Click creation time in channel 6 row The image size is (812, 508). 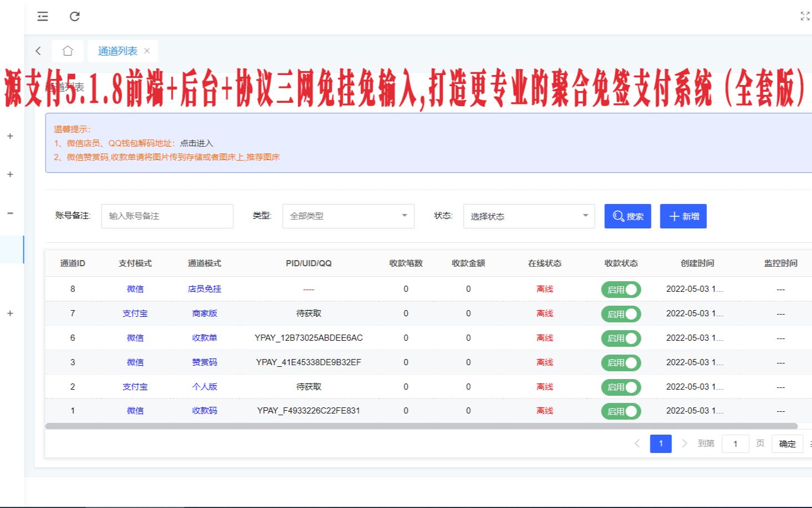pyautogui.click(x=695, y=338)
